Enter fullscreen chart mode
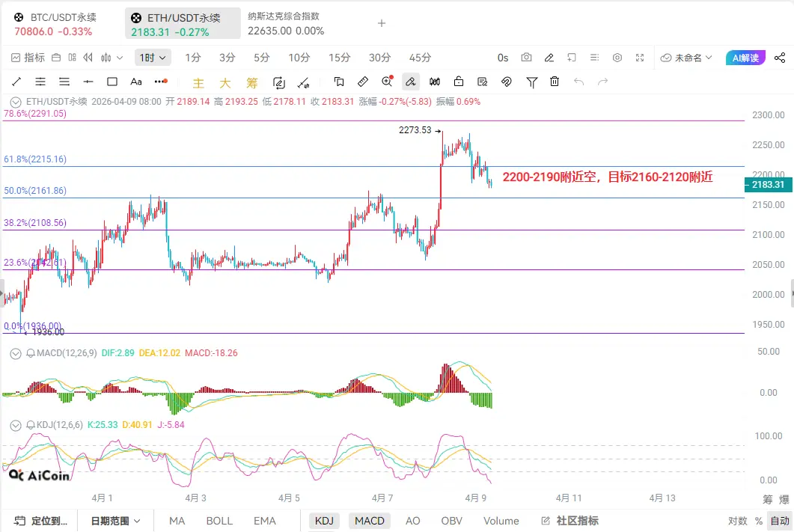794x532 pixels. pos(640,58)
